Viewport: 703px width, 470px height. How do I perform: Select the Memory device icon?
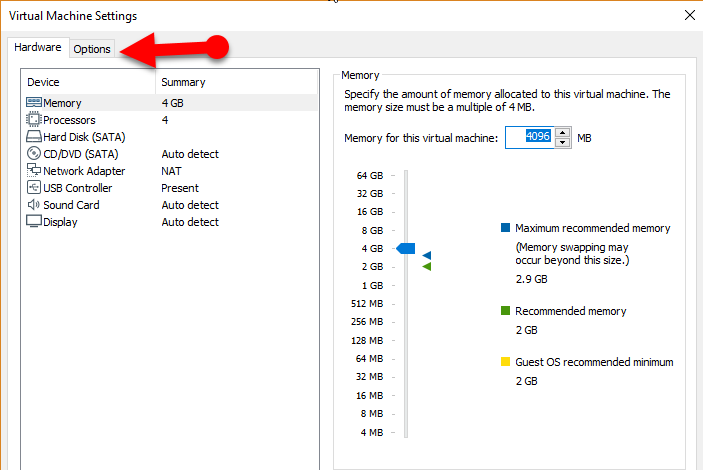(x=34, y=103)
